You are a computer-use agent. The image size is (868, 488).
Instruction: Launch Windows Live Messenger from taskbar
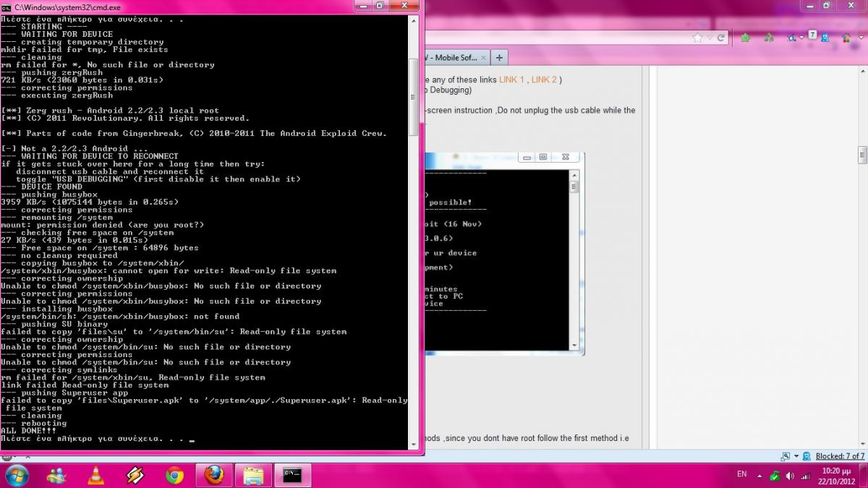[x=58, y=475]
